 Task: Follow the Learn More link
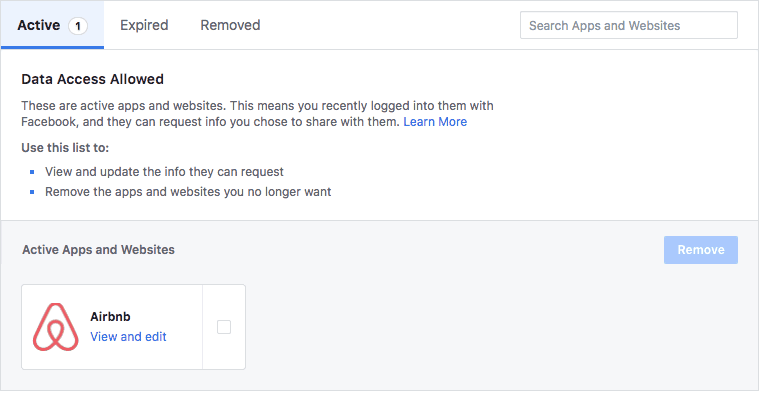pyautogui.click(x=435, y=122)
